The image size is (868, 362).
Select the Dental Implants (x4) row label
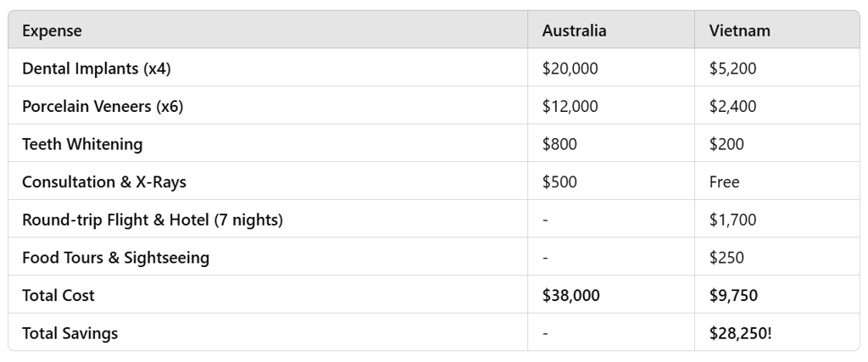pos(96,69)
